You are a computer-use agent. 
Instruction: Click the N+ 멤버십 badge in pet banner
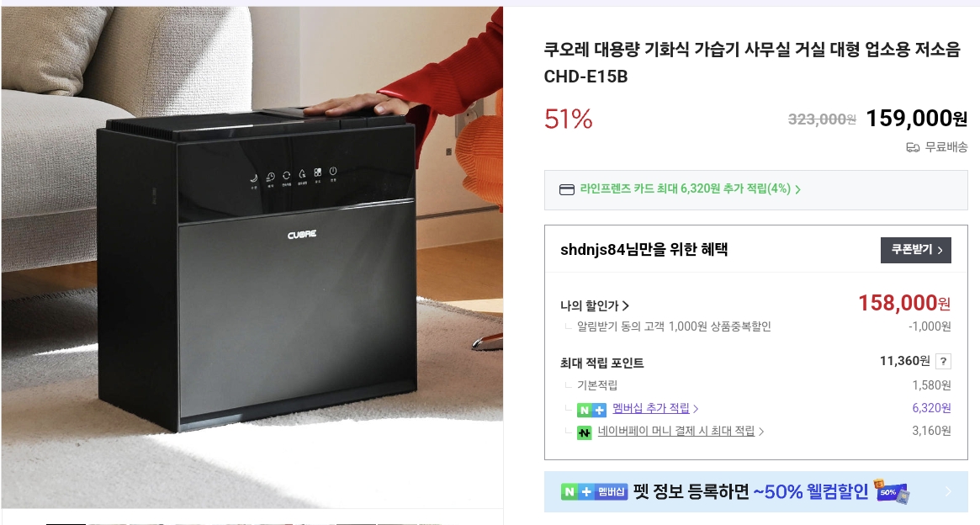click(x=594, y=492)
